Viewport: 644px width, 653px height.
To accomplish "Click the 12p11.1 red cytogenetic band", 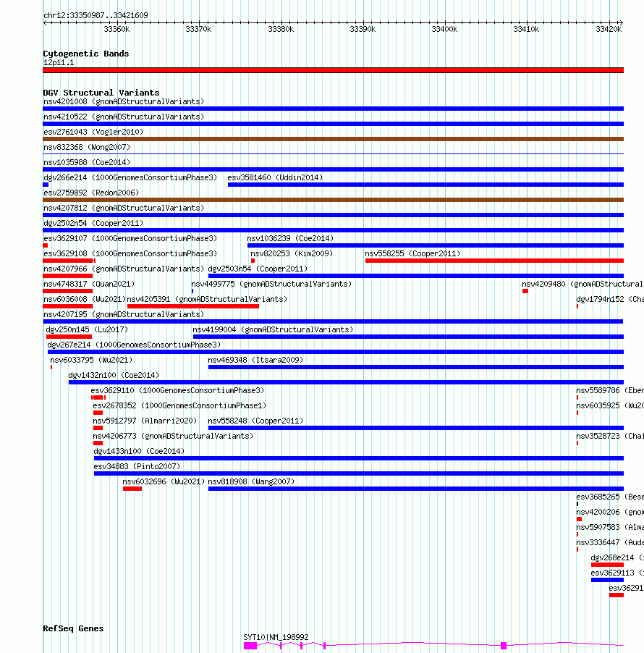I will tap(333, 70).
